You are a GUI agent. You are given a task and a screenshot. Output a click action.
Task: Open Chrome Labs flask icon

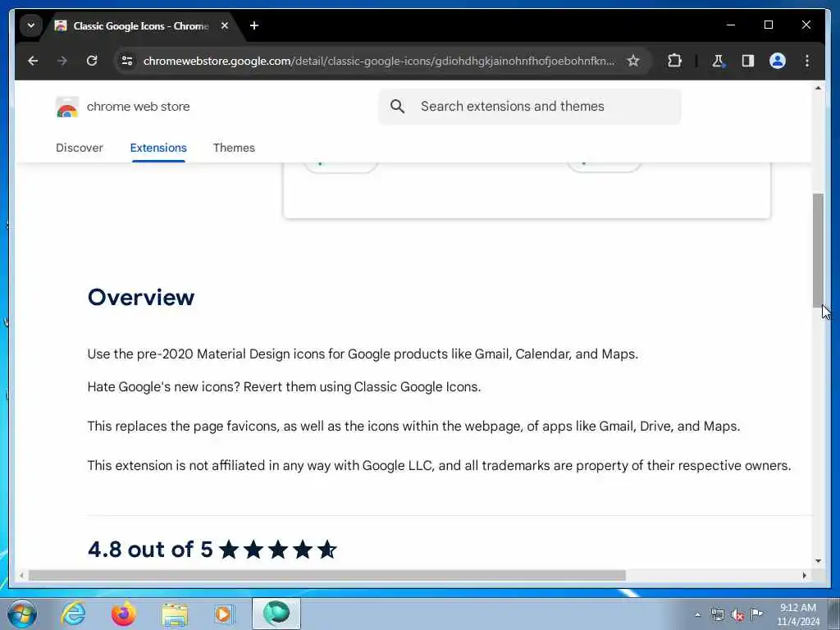coord(718,61)
